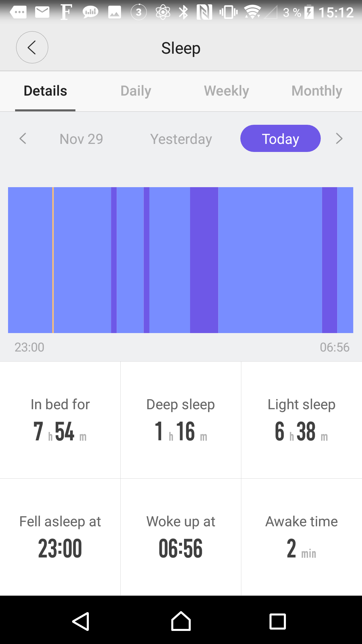362x644 pixels.
Task: Switch to the Daily tab
Action: pyautogui.click(x=136, y=91)
